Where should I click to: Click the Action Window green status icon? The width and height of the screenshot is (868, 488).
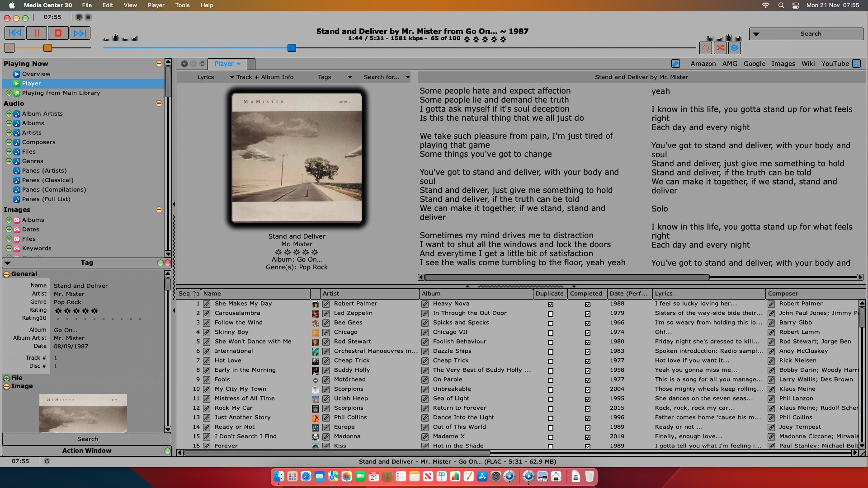168,451
